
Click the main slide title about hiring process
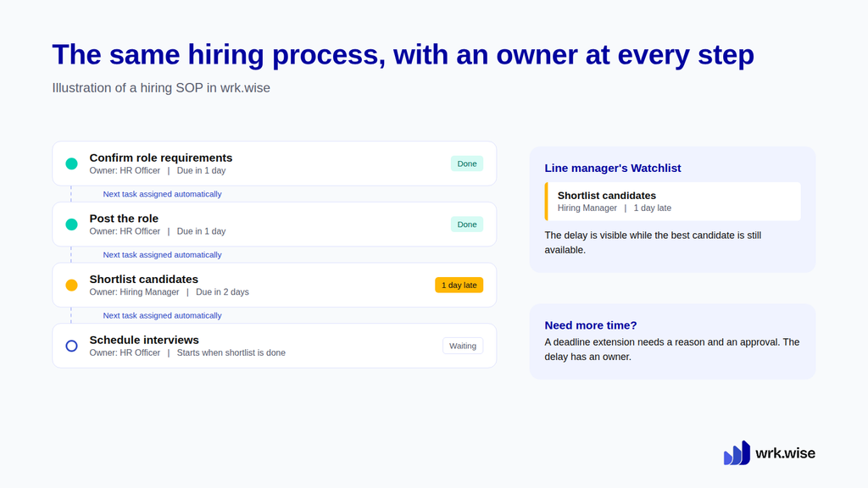403,55
